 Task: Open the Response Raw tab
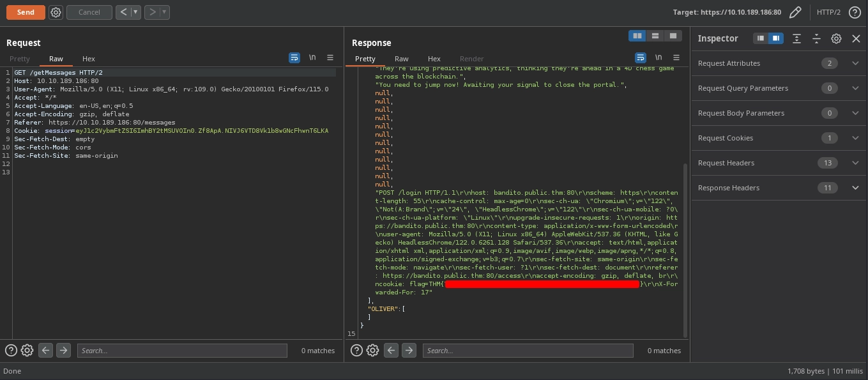[401, 59]
